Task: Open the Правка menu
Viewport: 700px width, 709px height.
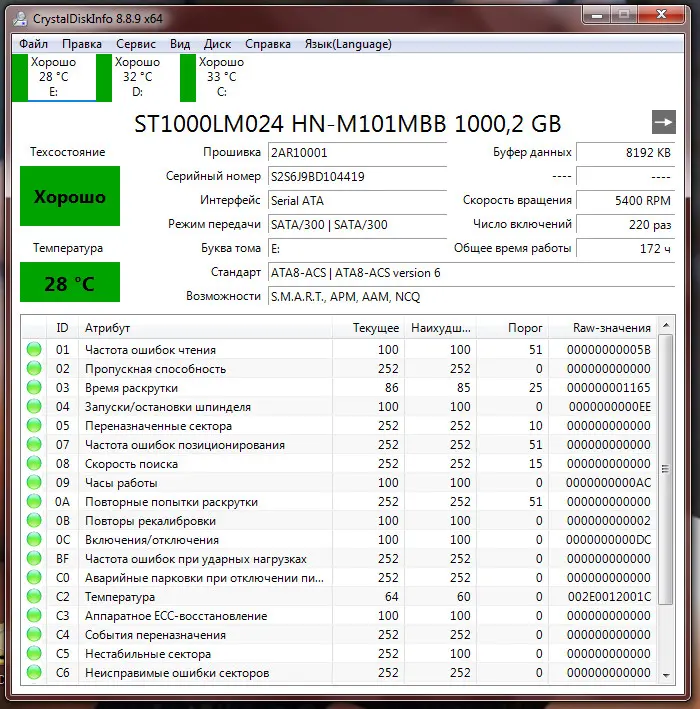Action: [x=82, y=44]
